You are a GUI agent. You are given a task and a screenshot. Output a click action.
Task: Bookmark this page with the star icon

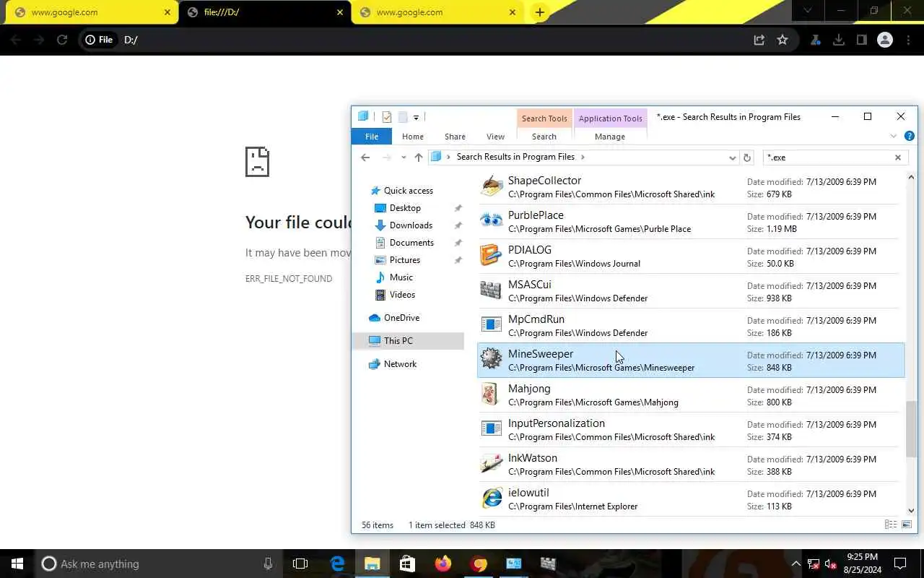click(x=783, y=40)
